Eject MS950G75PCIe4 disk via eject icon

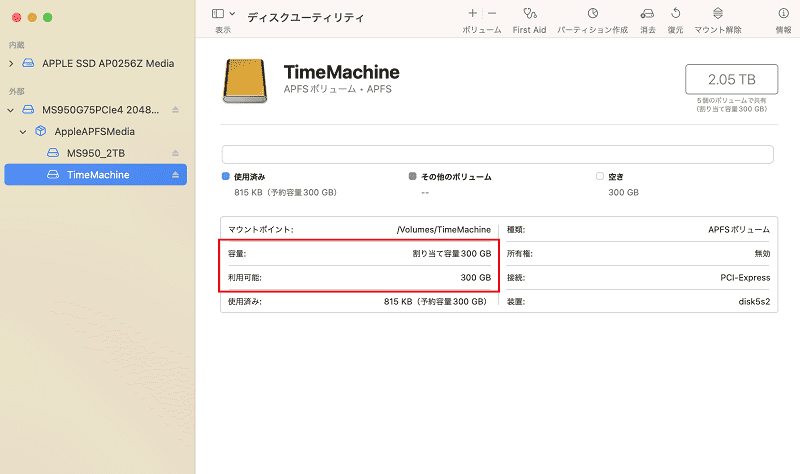click(175, 110)
